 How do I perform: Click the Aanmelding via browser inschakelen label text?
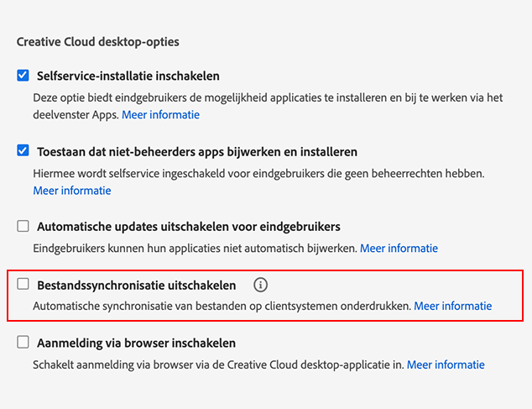click(136, 343)
